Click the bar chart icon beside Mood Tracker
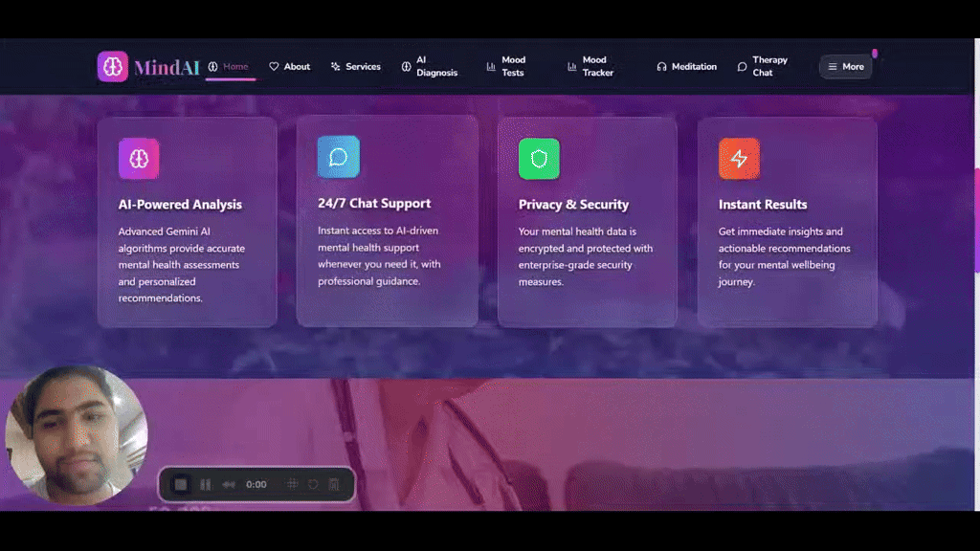This screenshot has height=551, width=980. pos(572,66)
